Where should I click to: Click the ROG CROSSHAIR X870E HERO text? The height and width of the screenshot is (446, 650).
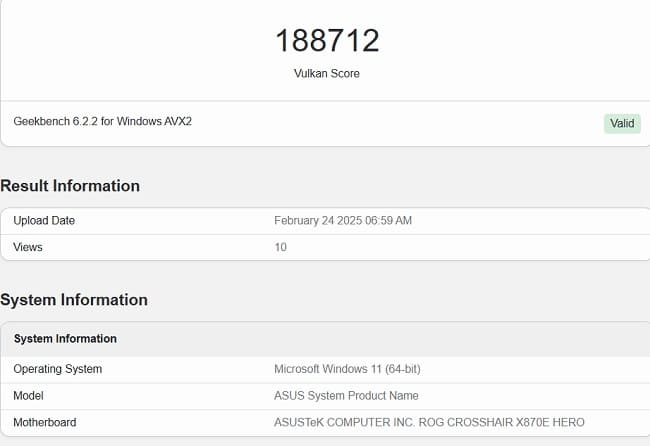point(500,422)
